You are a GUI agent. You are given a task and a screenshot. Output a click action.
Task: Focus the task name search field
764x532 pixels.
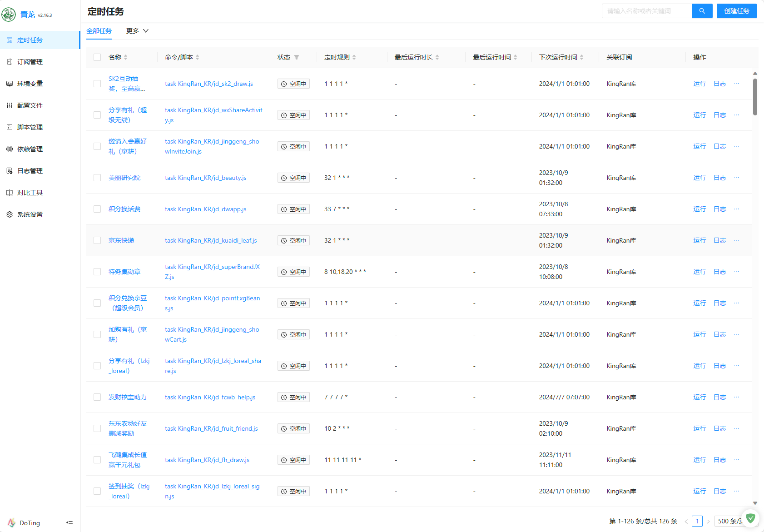tap(646, 11)
